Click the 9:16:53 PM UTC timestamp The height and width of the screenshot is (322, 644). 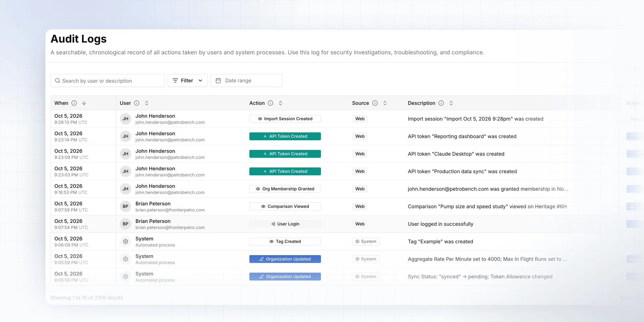pyautogui.click(x=71, y=192)
